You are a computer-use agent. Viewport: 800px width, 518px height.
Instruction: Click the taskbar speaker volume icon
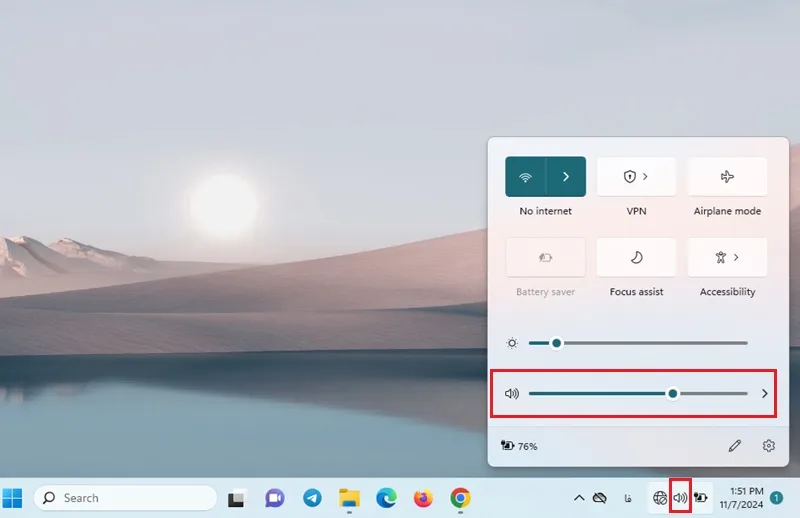click(680, 498)
